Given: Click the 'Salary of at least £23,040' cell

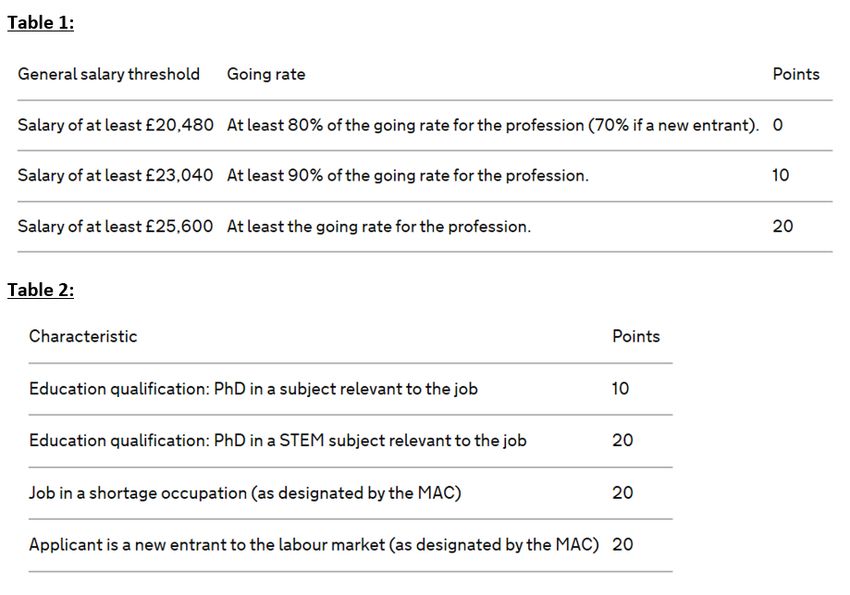Looking at the screenshot, I should click(x=115, y=175).
